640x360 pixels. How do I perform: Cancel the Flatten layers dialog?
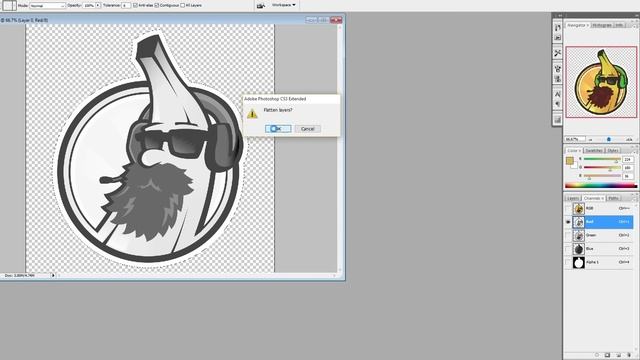tap(307, 129)
